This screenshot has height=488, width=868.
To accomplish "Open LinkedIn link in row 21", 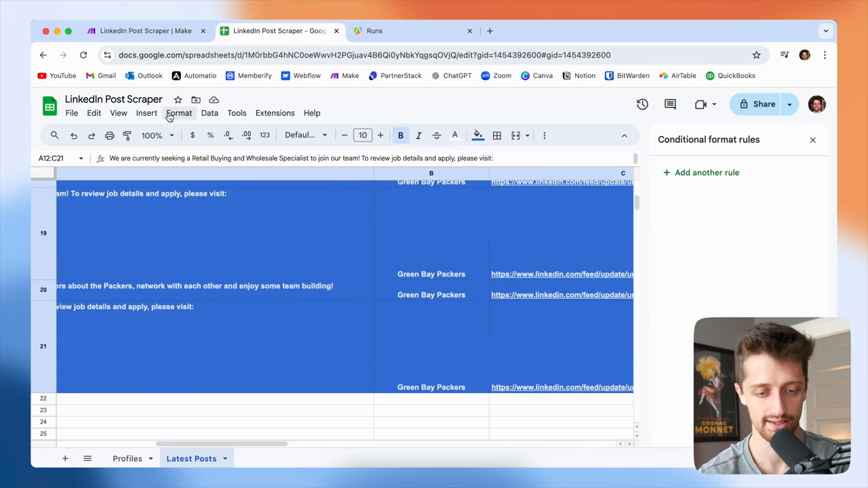I will (x=562, y=387).
